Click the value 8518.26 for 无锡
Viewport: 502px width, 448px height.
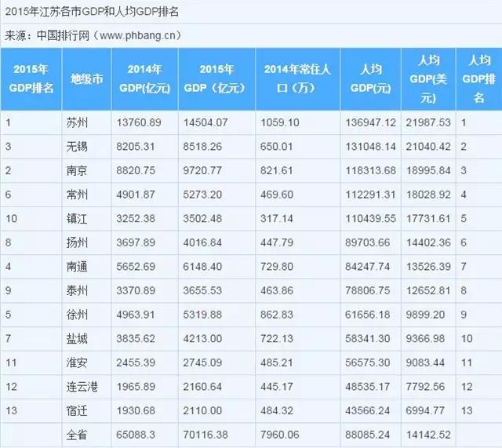[202, 147]
